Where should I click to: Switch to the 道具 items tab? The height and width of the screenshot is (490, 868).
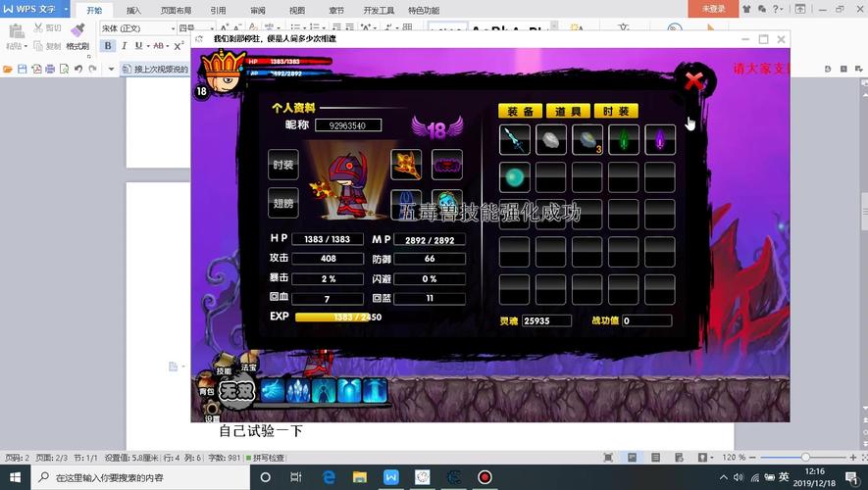click(568, 111)
